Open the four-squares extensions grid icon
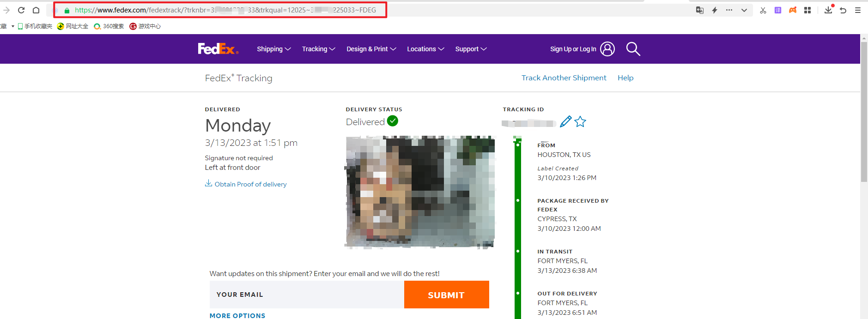 (x=807, y=10)
